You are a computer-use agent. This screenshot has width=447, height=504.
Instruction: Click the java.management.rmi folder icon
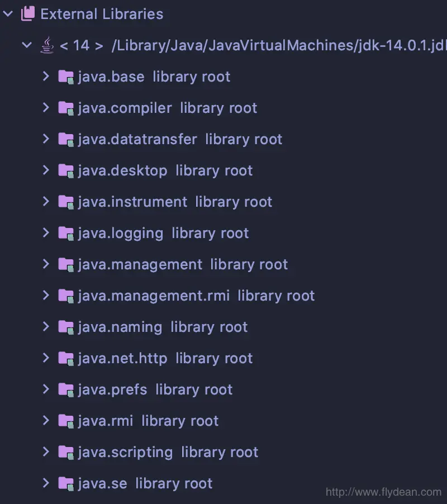coord(66,296)
